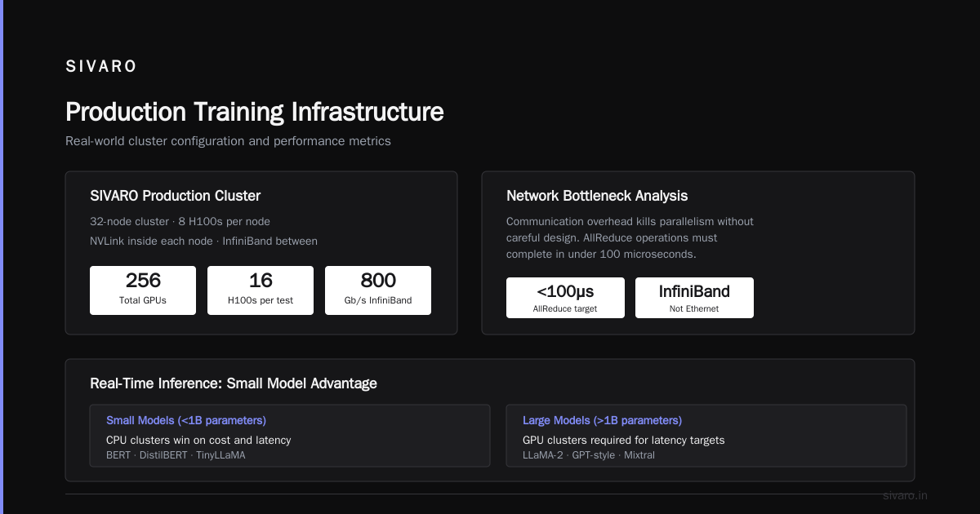Click the 'LLaMA-2 · GPT-style · Mixtral' line
Screen dimensions: 980x514
(589, 455)
